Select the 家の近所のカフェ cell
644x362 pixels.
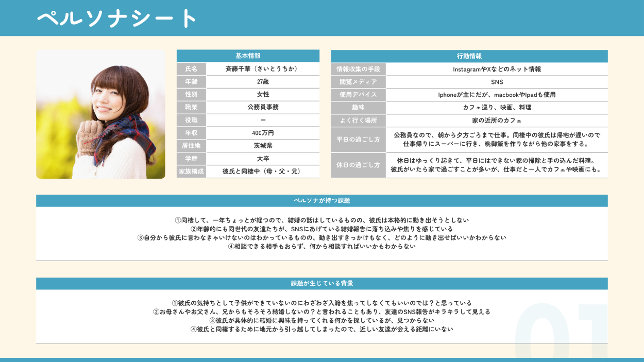pos(497,120)
